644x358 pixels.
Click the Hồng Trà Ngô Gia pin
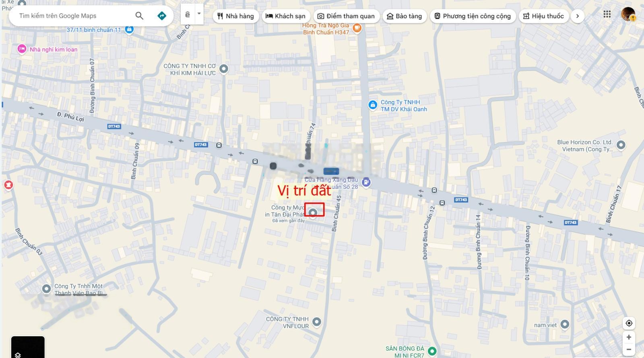pyautogui.click(x=357, y=28)
